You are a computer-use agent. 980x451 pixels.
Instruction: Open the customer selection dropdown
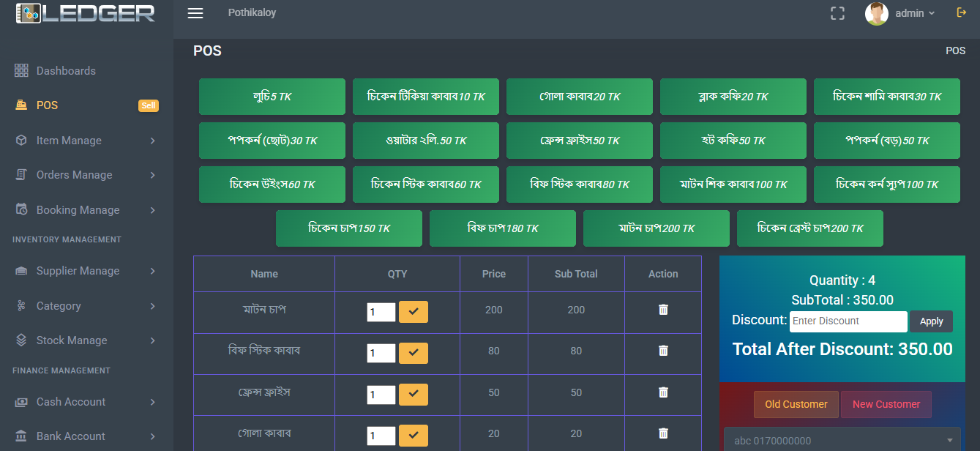tap(842, 440)
